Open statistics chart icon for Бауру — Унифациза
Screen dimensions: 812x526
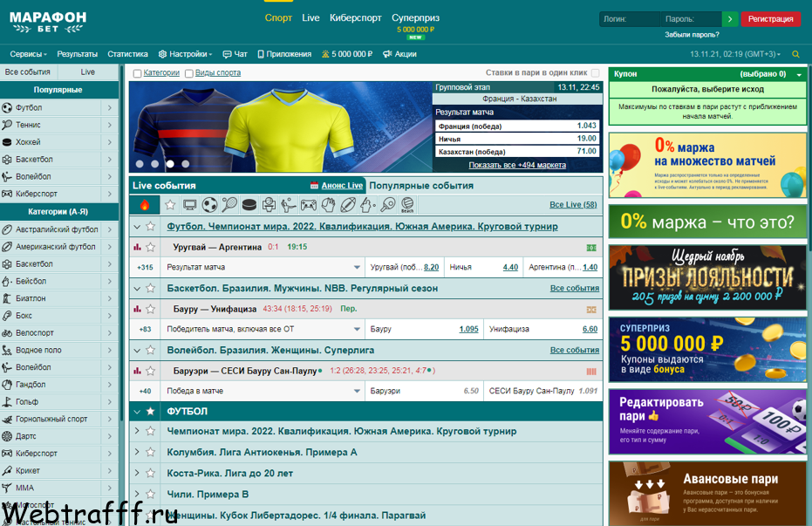point(137,309)
